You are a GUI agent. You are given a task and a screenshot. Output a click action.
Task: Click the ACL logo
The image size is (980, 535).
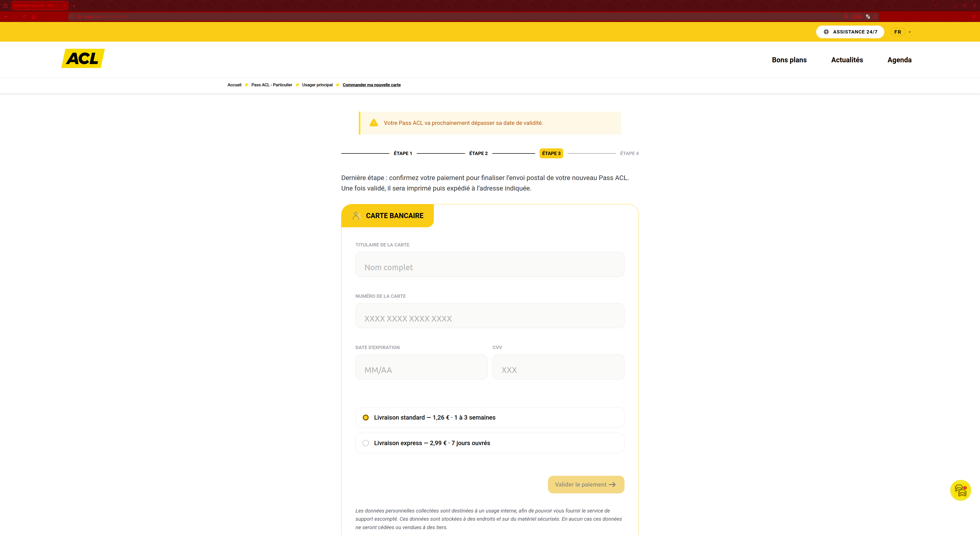coord(83,59)
